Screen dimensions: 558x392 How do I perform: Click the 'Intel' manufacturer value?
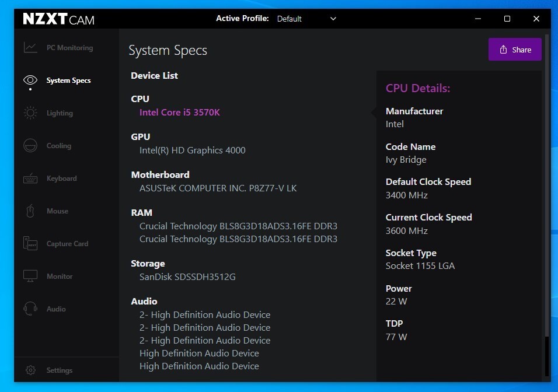tap(395, 124)
